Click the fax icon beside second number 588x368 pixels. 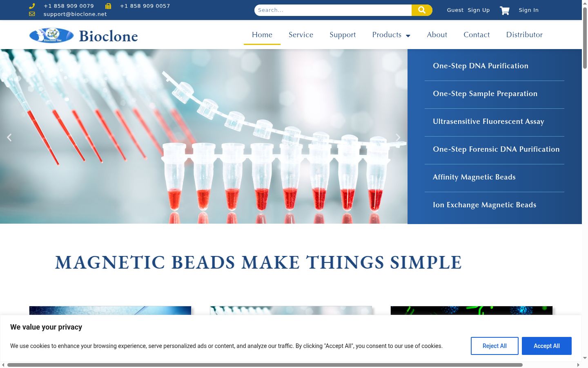108,6
